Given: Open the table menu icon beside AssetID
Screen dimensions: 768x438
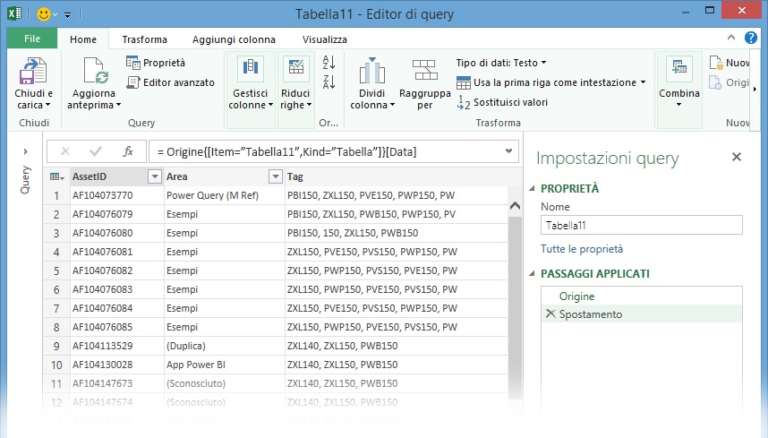Looking at the screenshot, I should point(57,177).
